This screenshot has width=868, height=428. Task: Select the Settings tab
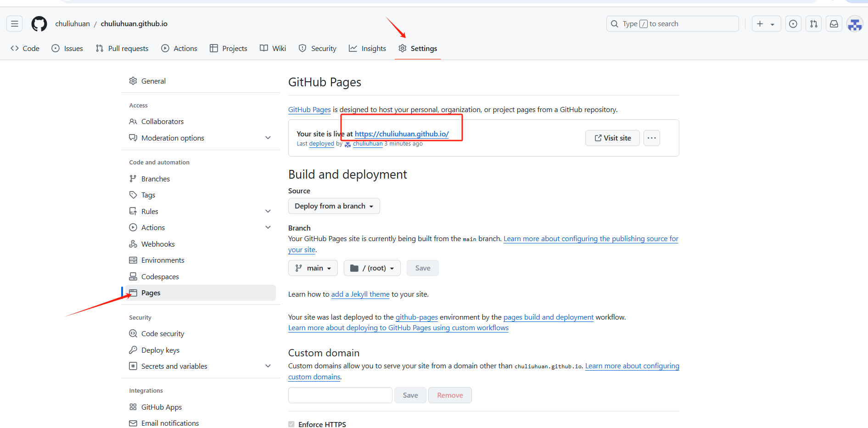point(418,48)
